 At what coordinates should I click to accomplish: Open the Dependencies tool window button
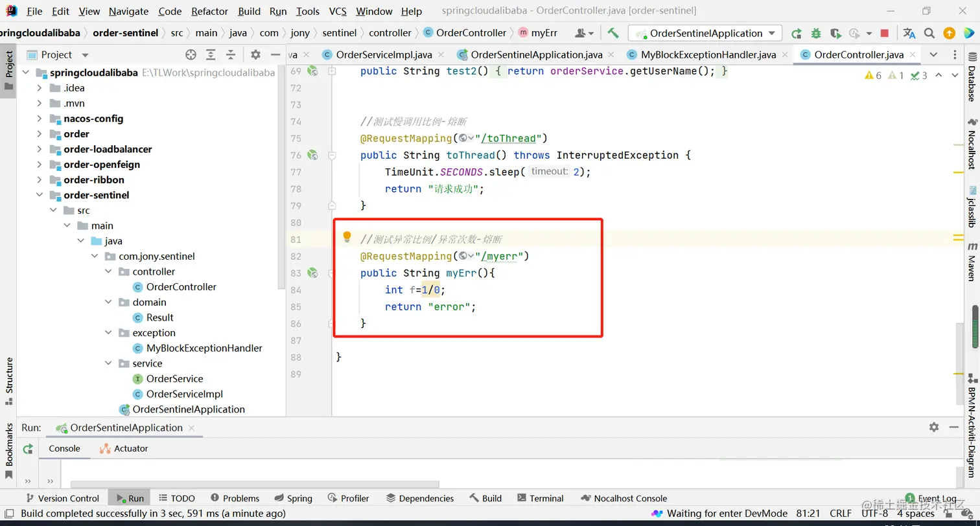coord(419,498)
